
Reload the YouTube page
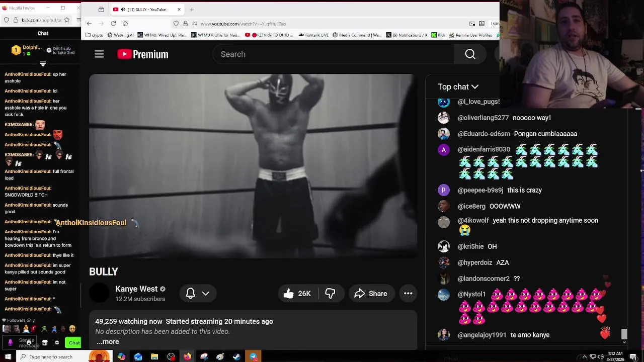pyautogui.click(x=113, y=24)
